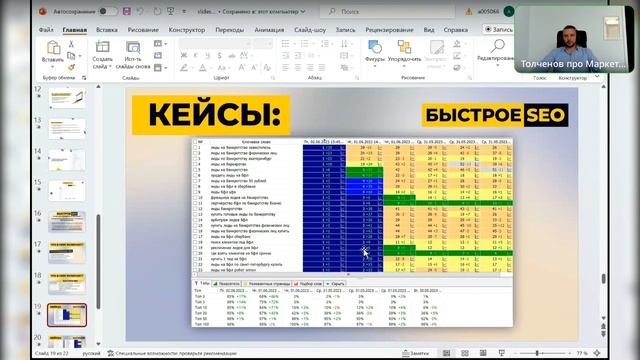
Task: Click the text highlight color icon
Action: [184, 67]
